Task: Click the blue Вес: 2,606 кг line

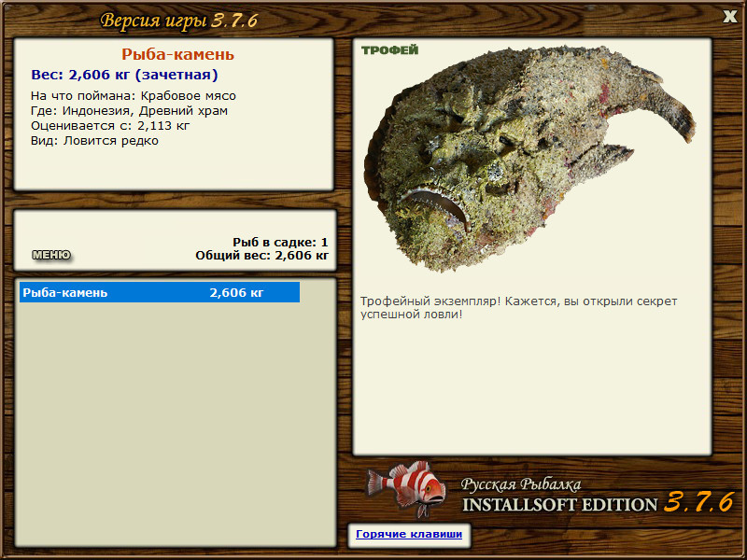Action: coord(124,75)
